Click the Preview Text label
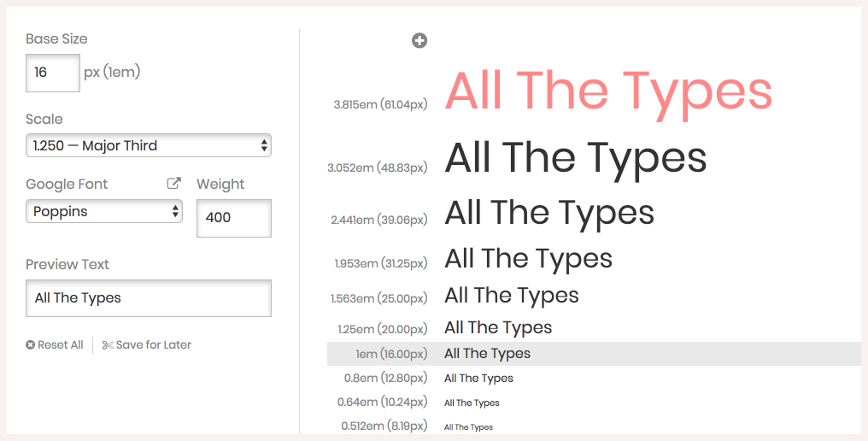 point(67,264)
